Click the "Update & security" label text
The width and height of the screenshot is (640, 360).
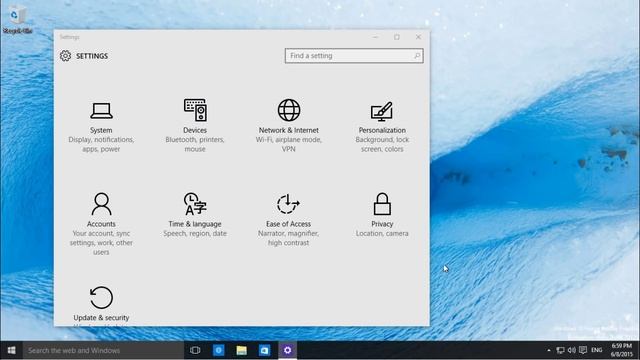click(101, 318)
